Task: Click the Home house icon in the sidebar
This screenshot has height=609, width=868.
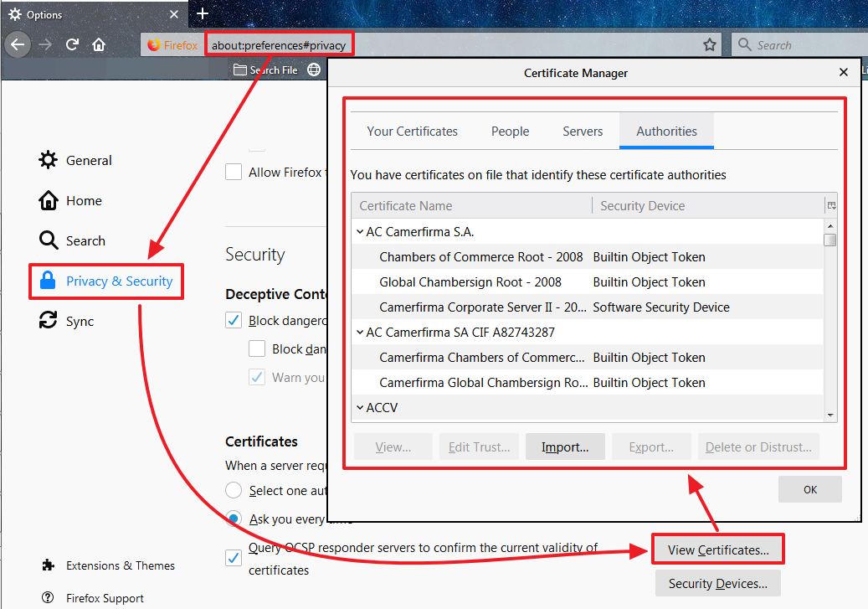Action: pyautogui.click(x=49, y=200)
